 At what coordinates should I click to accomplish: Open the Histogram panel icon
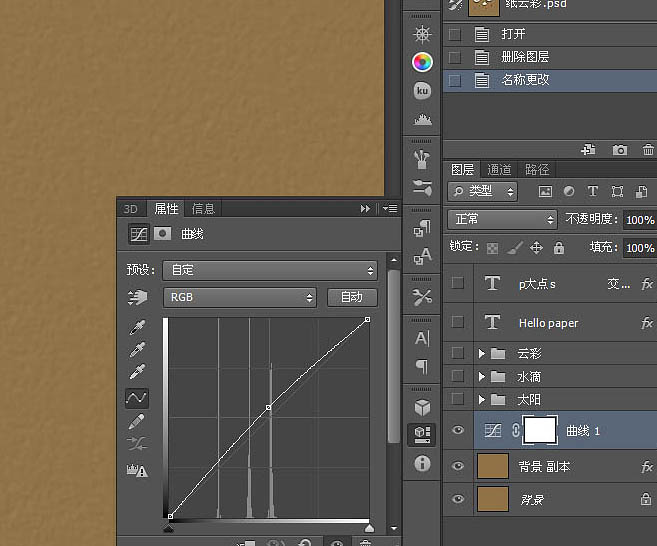pyautogui.click(x=422, y=119)
